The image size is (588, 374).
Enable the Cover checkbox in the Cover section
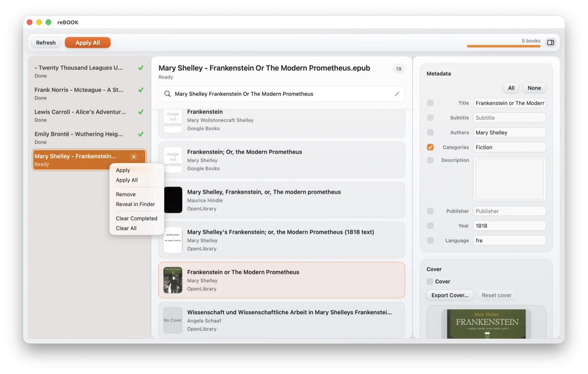pos(430,282)
